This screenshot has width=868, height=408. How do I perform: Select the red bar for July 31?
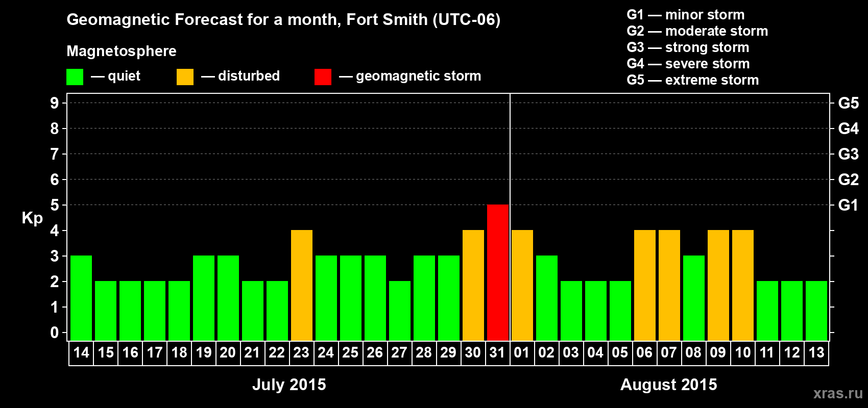click(x=498, y=272)
